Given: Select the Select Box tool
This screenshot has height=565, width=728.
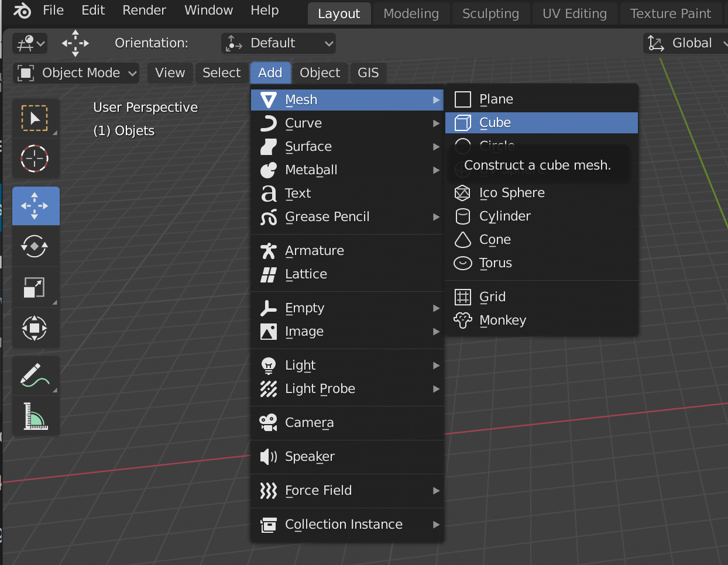Looking at the screenshot, I should pyautogui.click(x=36, y=118).
